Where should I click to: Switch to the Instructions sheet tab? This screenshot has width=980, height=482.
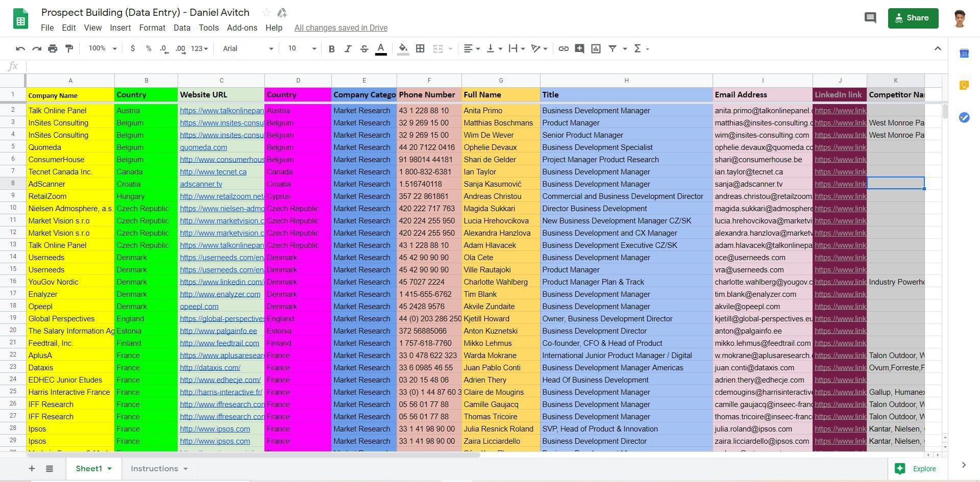155,468
